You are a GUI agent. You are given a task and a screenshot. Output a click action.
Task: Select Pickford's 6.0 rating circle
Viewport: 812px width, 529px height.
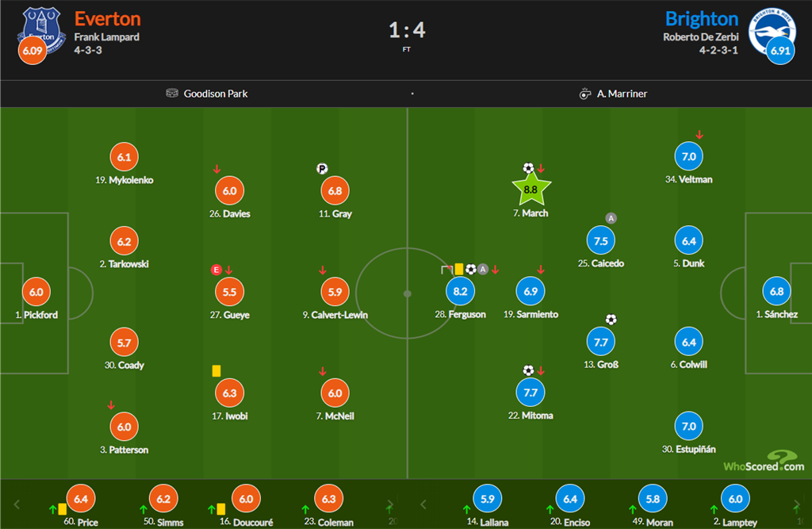click(36, 292)
